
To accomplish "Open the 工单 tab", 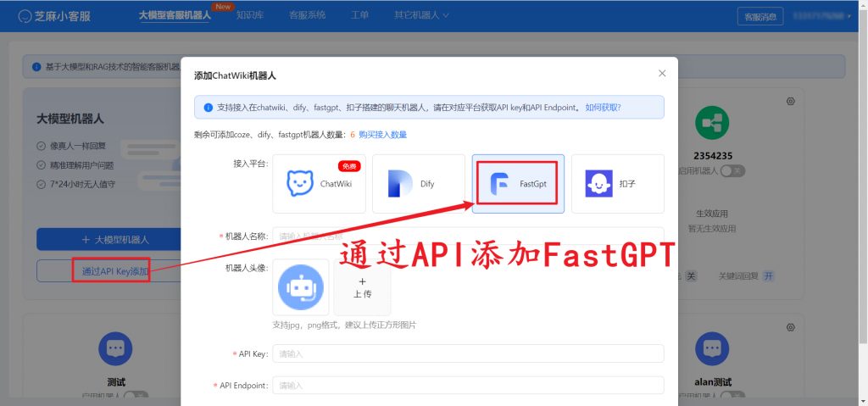I will coord(359,15).
